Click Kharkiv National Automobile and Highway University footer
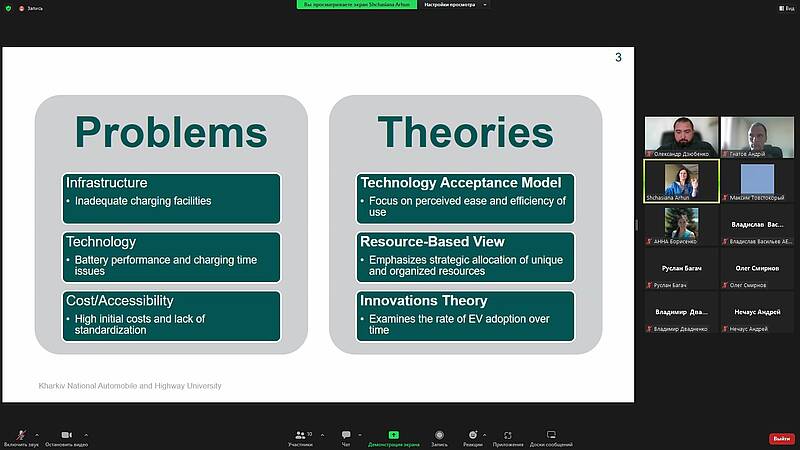Viewport: 800px width, 450px height. [x=130, y=386]
